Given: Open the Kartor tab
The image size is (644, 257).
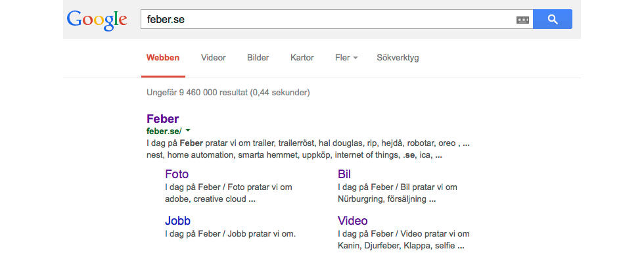Looking at the screenshot, I should point(302,57).
